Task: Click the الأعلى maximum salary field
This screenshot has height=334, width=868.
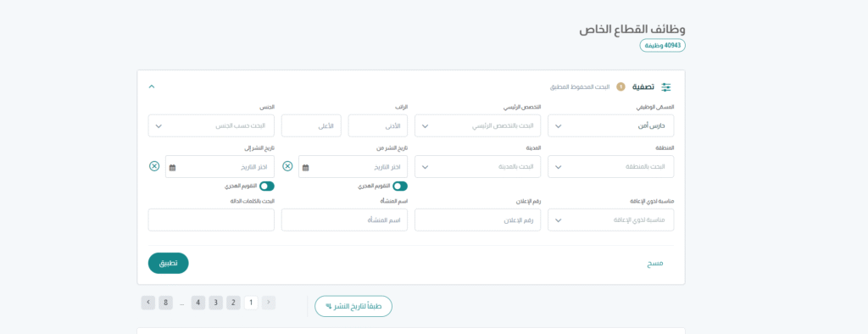Action: tap(311, 125)
